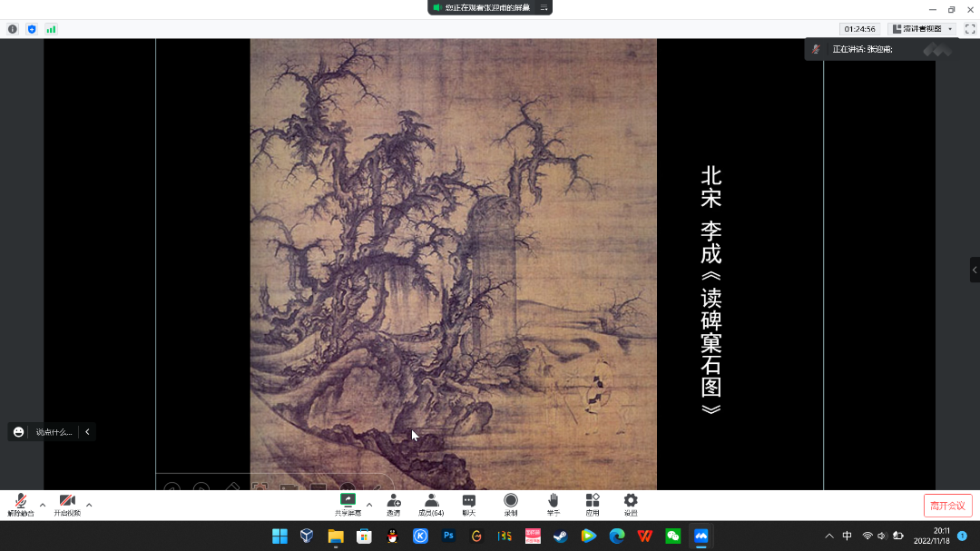Open the 聊天 chat panel
Viewport: 980px width, 551px height.
pos(469,505)
